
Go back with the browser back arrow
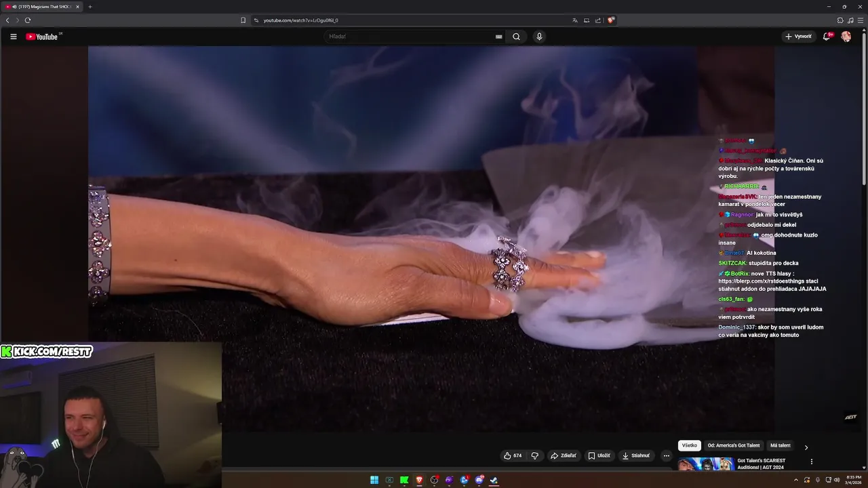7,20
